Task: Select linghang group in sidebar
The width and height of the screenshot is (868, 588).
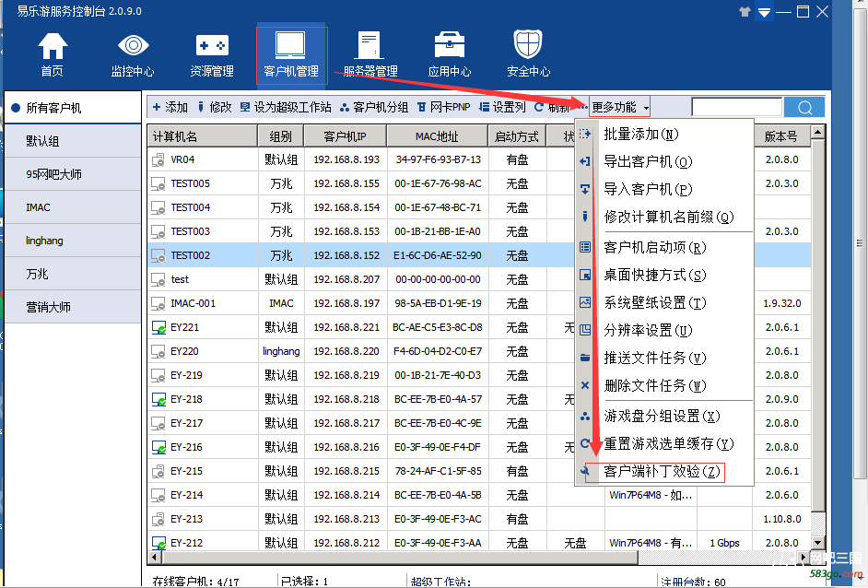Action: tap(73, 241)
